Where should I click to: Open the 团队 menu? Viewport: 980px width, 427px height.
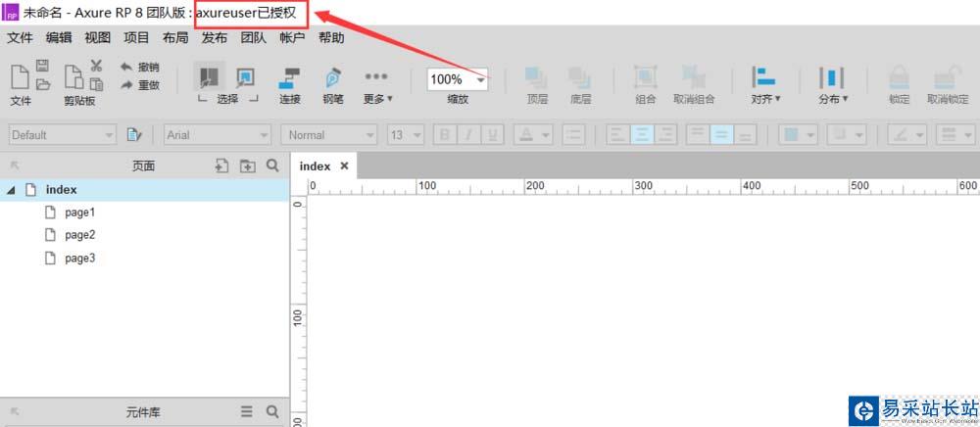(x=253, y=38)
